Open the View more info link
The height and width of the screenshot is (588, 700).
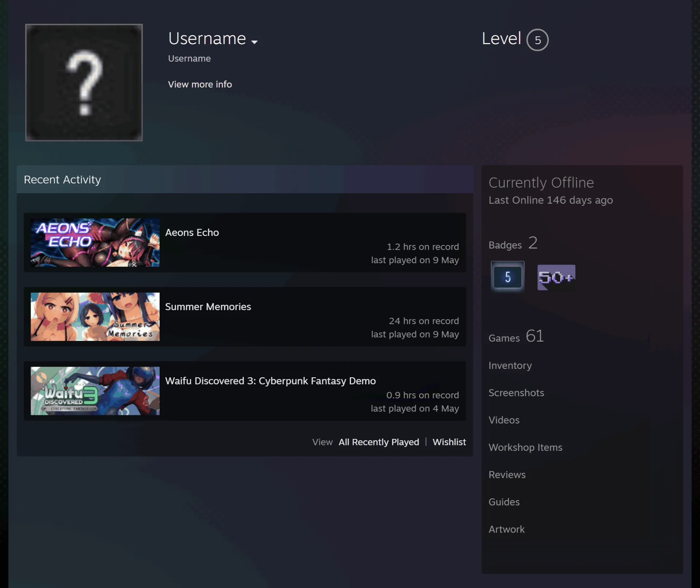(200, 84)
